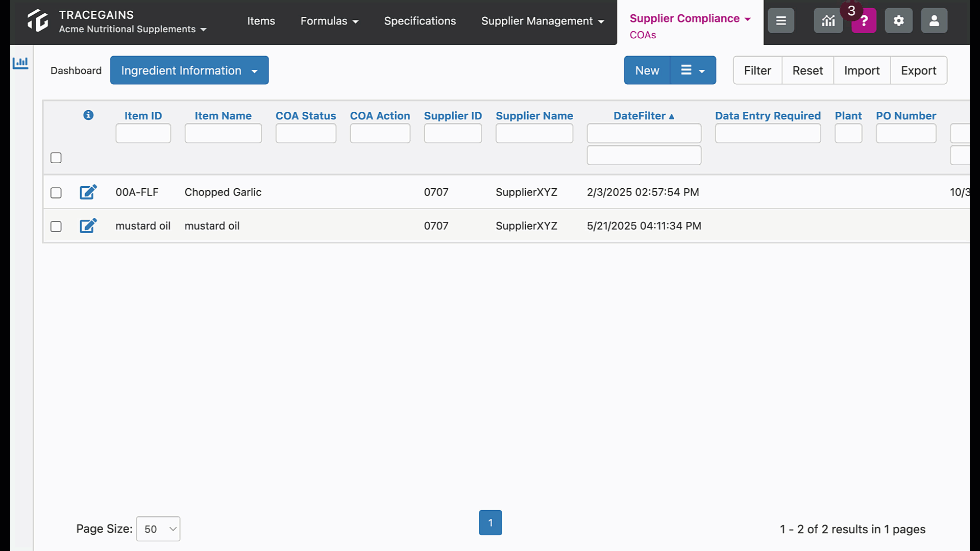Expand the Supplier Management menu
Screen dimensions: 980x551
tap(542, 21)
